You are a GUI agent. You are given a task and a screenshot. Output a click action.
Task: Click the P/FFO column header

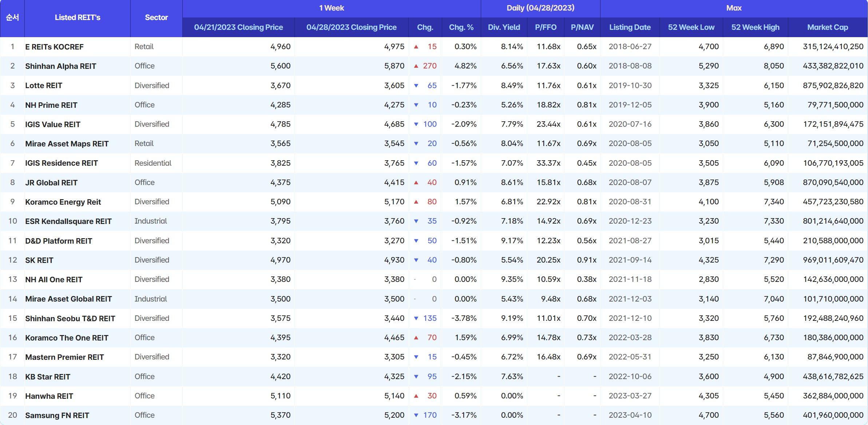pyautogui.click(x=546, y=27)
